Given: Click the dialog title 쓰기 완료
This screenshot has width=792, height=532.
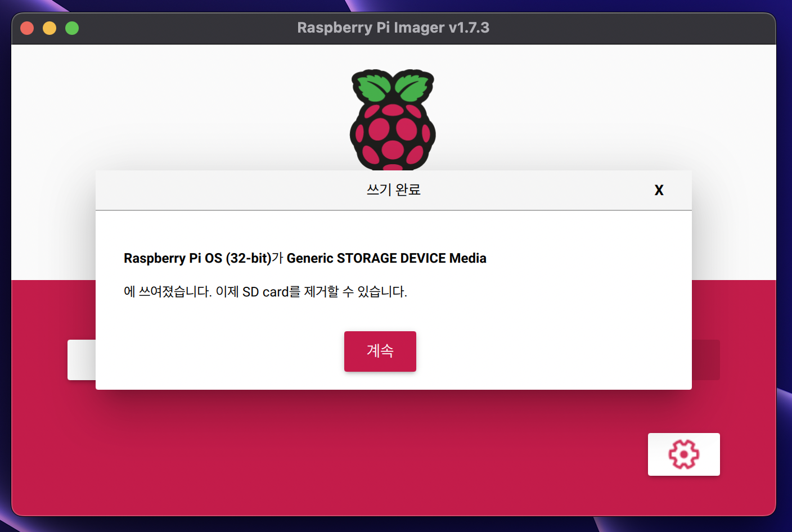Looking at the screenshot, I should [394, 190].
